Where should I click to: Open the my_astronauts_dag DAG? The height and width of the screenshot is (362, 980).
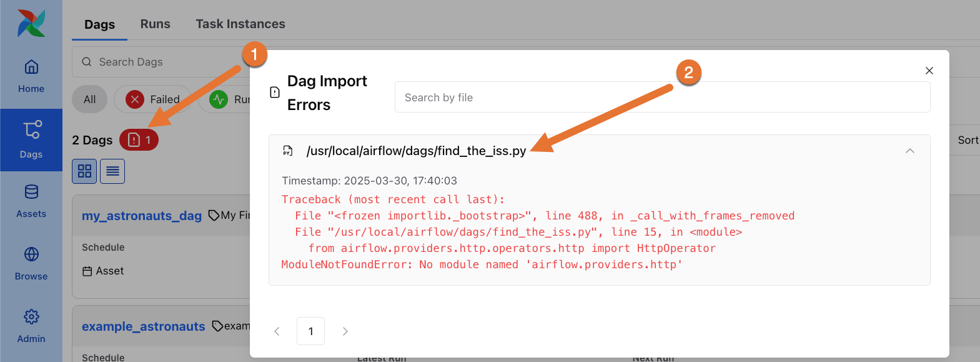click(x=141, y=215)
